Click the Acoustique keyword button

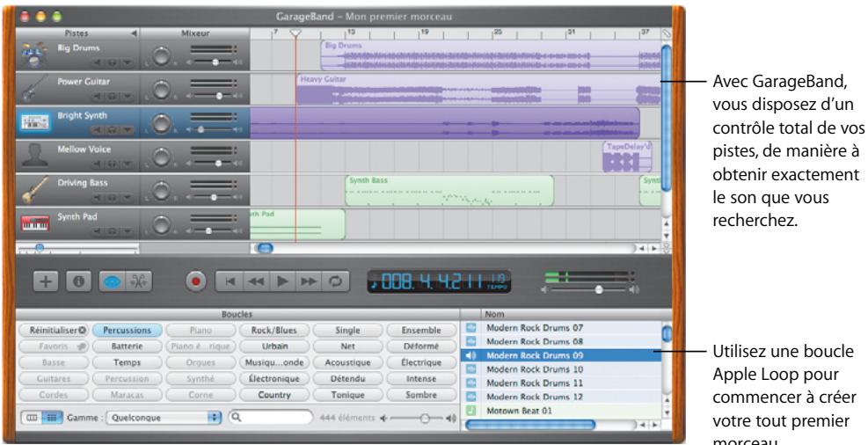click(x=347, y=362)
